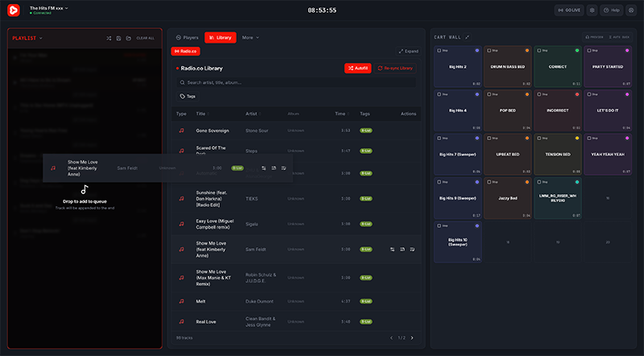Toggle stop checkbox on POP BED cart
Image resolution: width=644 pixels, height=356 pixels.
(489, 94)
